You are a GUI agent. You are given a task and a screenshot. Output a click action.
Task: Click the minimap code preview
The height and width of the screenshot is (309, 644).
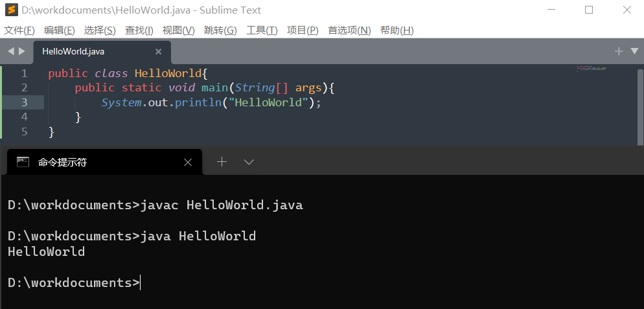click(x=591, y=69)
